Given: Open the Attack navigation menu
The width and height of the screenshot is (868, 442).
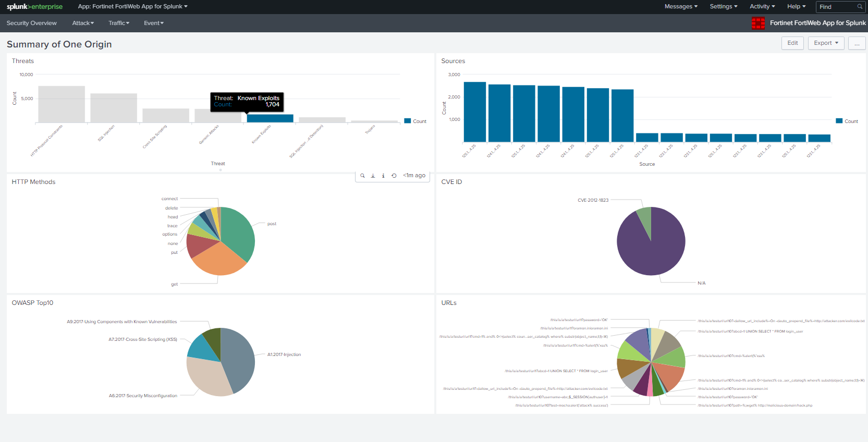Looking at the screenshot, I should click(x=83, y=23).
